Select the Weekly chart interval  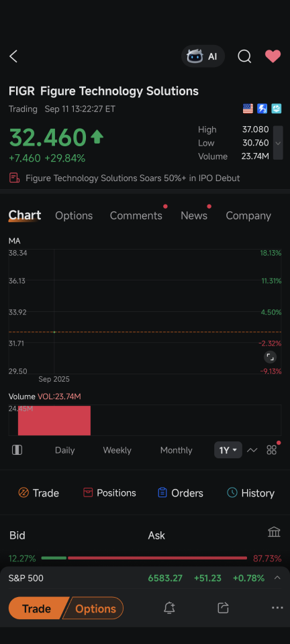click(117, 450)
